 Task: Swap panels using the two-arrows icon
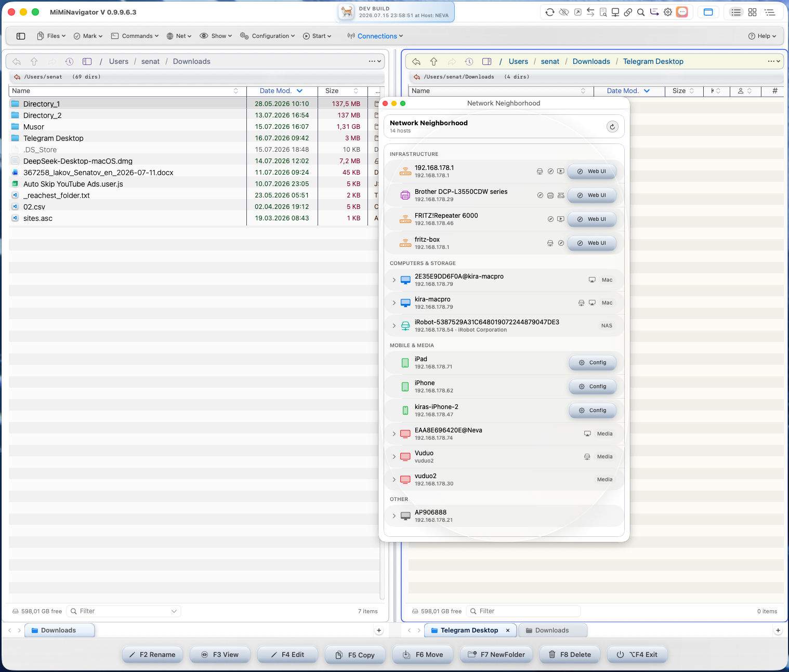point(590,12)
